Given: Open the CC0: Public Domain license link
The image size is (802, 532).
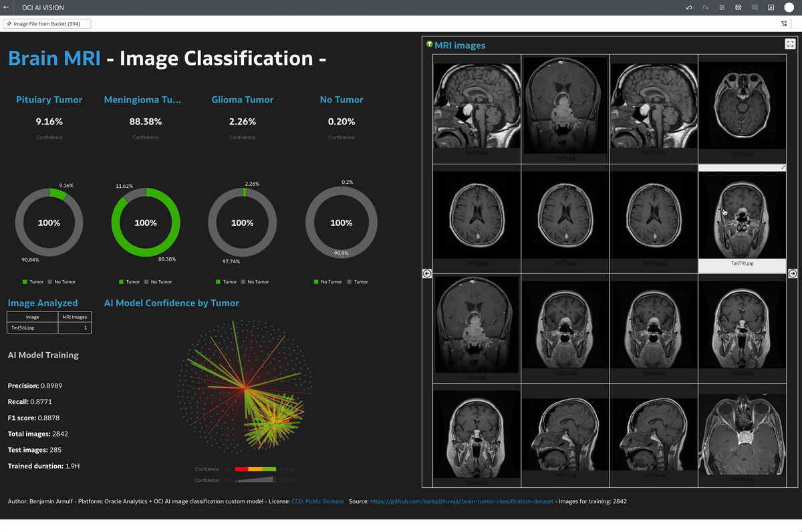Looking at the screenshot, I should pyautogui.click(x=317, y=501).
